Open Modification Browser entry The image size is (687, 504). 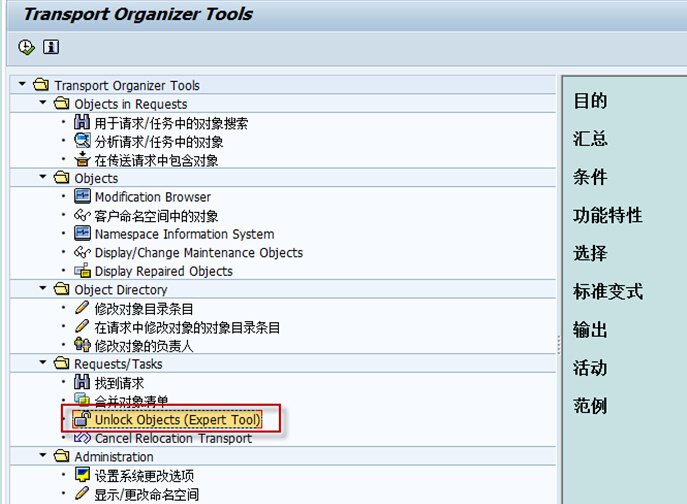153,197
